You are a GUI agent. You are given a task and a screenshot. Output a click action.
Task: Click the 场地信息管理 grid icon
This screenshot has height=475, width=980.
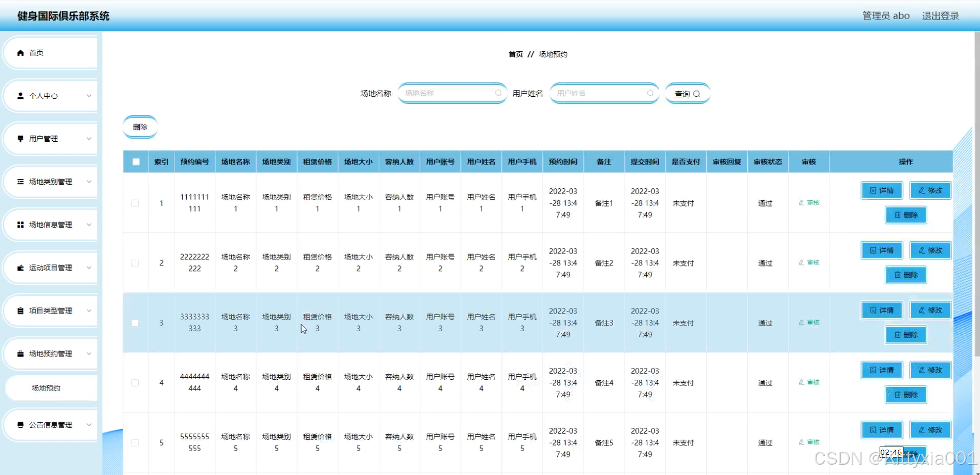click(21, 225)
